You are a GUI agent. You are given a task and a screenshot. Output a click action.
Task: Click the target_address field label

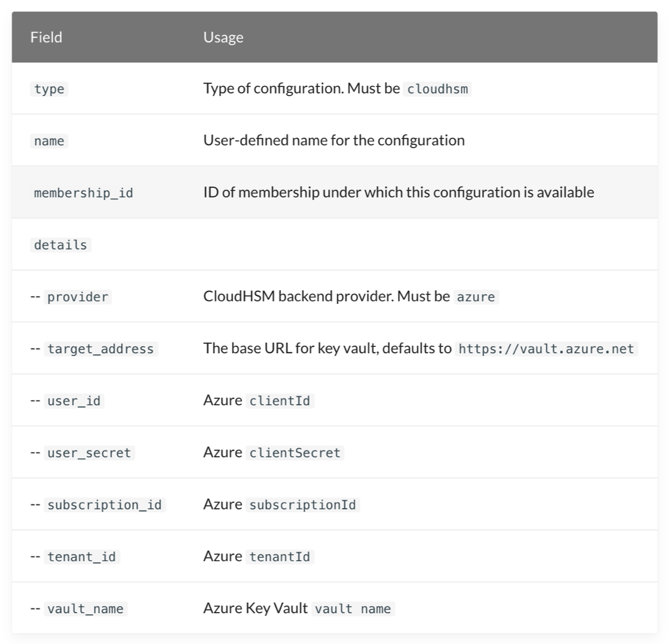tap(101, 349)
